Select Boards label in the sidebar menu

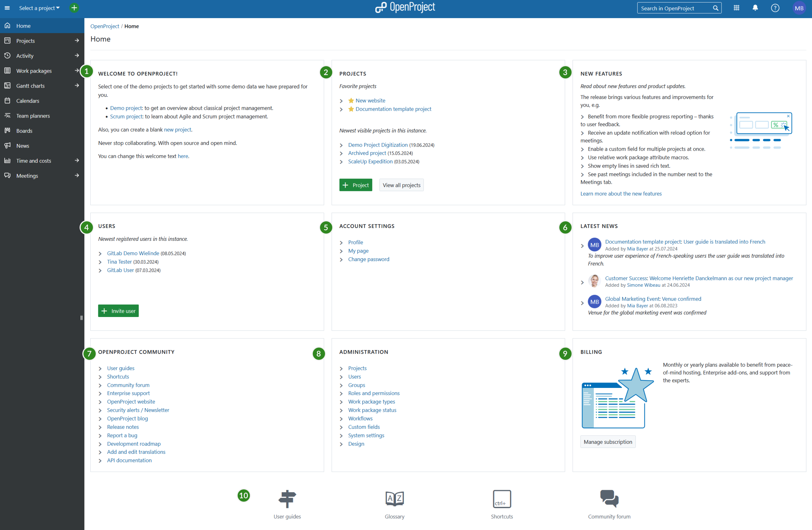click(x=24, y=130)
